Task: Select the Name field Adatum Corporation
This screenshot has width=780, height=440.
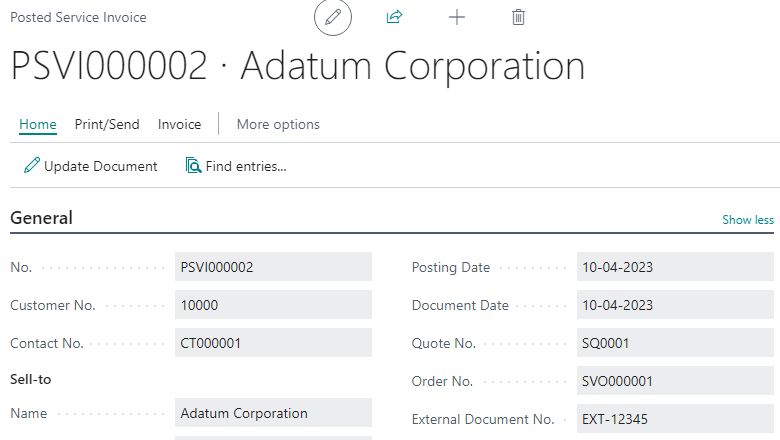Action: tap(273, 413)
